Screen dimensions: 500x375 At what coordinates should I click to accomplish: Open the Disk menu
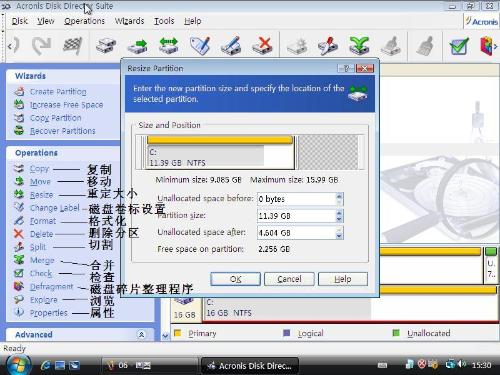click(x=20, y=21)
